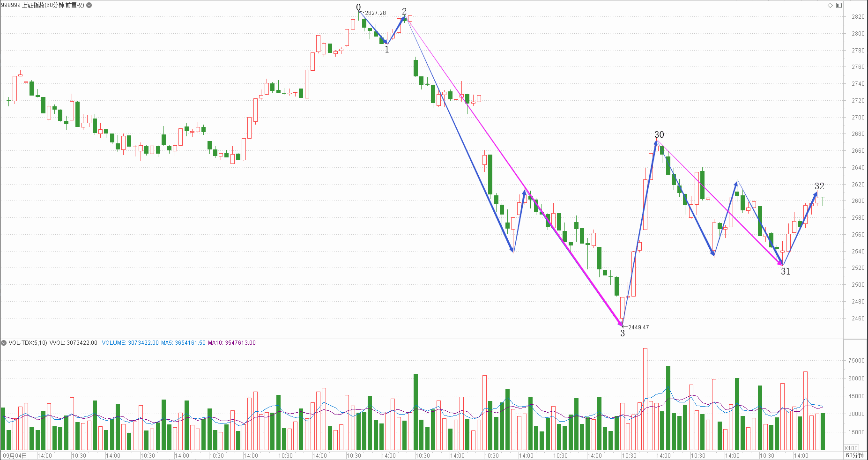Toggle the side panel icon at top right
868x460 pixels.
[839, 5]
